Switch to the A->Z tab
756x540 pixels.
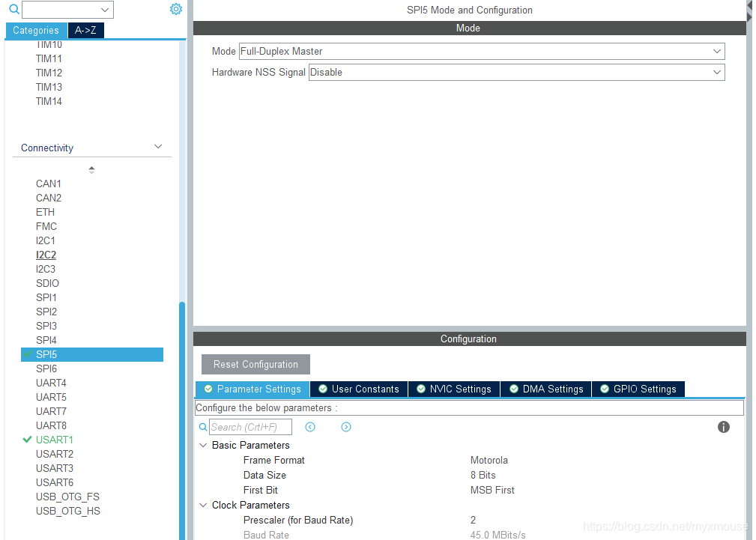[86, 31]
